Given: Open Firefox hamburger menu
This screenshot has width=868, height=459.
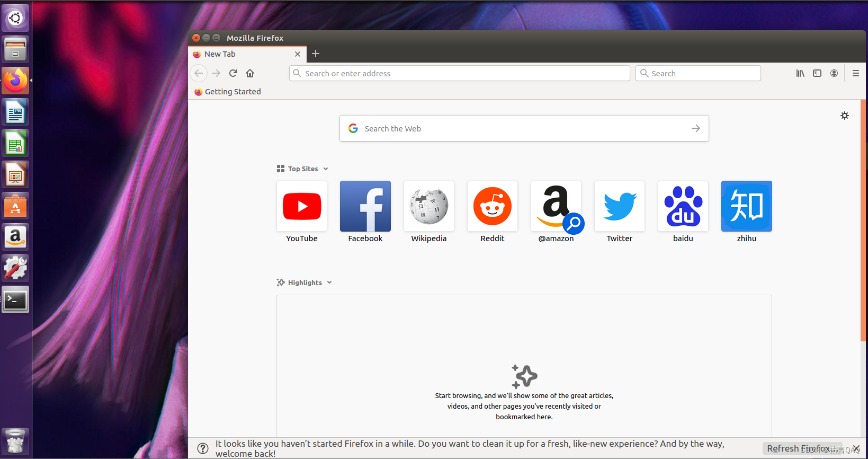Looking at the screenshot, I should point(856,73).
